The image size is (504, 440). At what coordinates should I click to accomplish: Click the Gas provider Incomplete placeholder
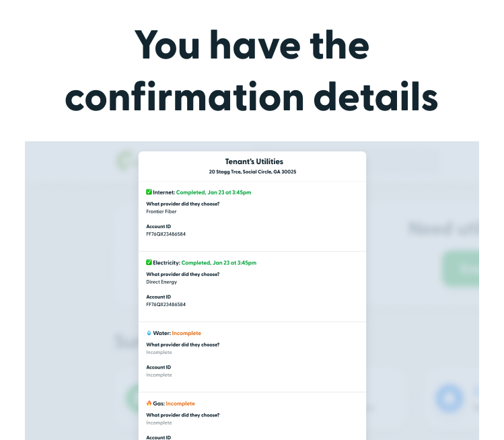(159, 423)
